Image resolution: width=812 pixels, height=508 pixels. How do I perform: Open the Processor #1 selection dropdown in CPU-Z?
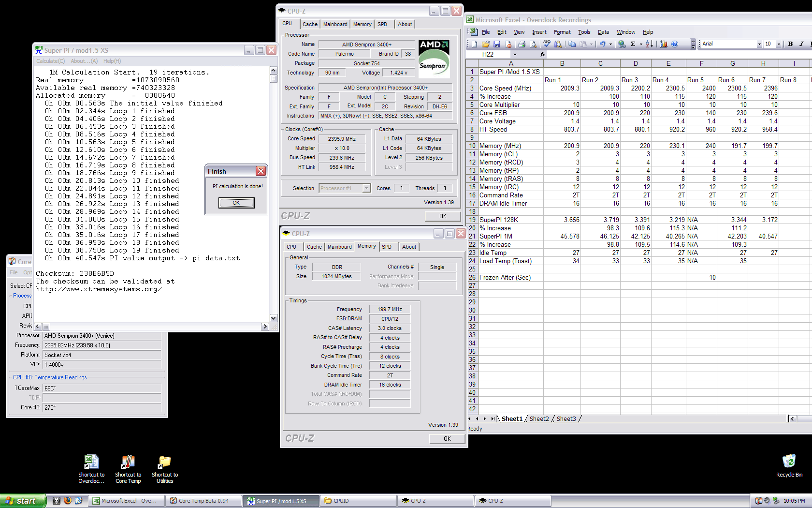(366, 188)
